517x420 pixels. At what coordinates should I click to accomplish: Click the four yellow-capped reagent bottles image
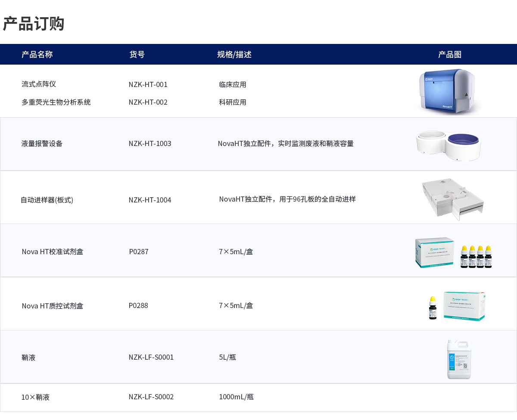(x=476, y=257)
